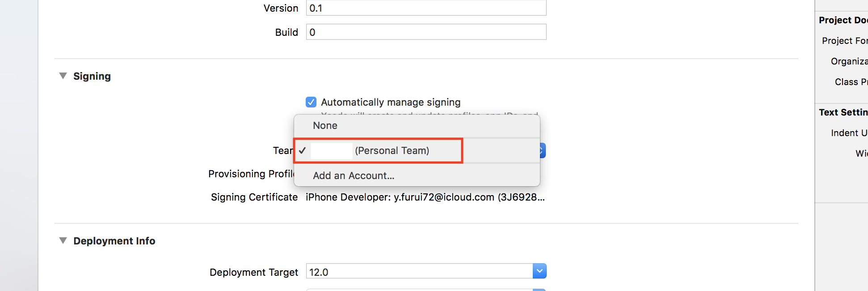Select the iPhone Developer signing certificate text

[x=425, y=197]
